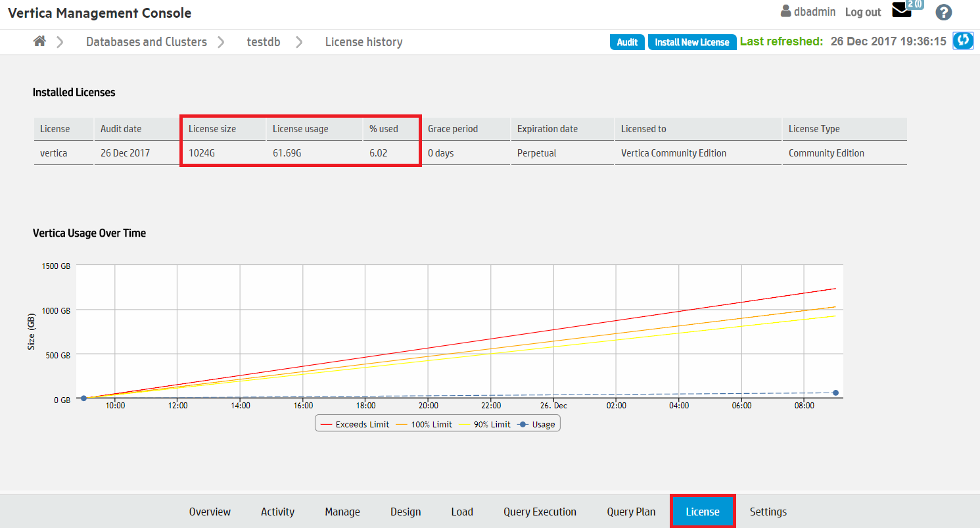Switch to the Overview tab
The height and width of the screenshot is (528, 980).
(210, 512)
